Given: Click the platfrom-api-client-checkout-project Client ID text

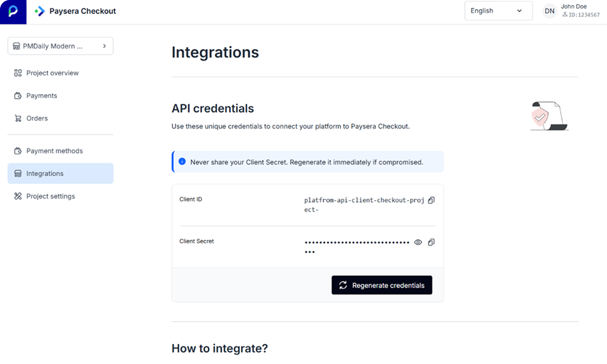Looking at the screenshot, I should click(364, 204).
